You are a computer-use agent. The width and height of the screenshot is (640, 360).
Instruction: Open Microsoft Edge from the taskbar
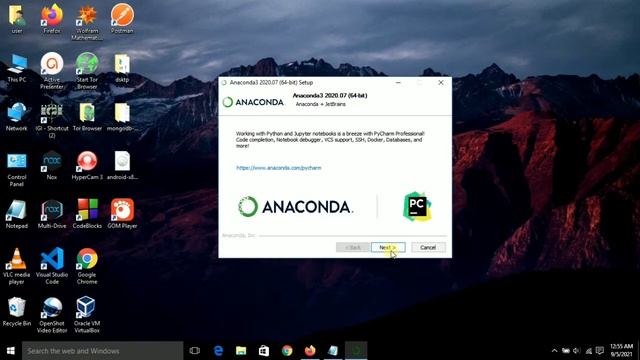pyautogui.click(x=218, y=351)
